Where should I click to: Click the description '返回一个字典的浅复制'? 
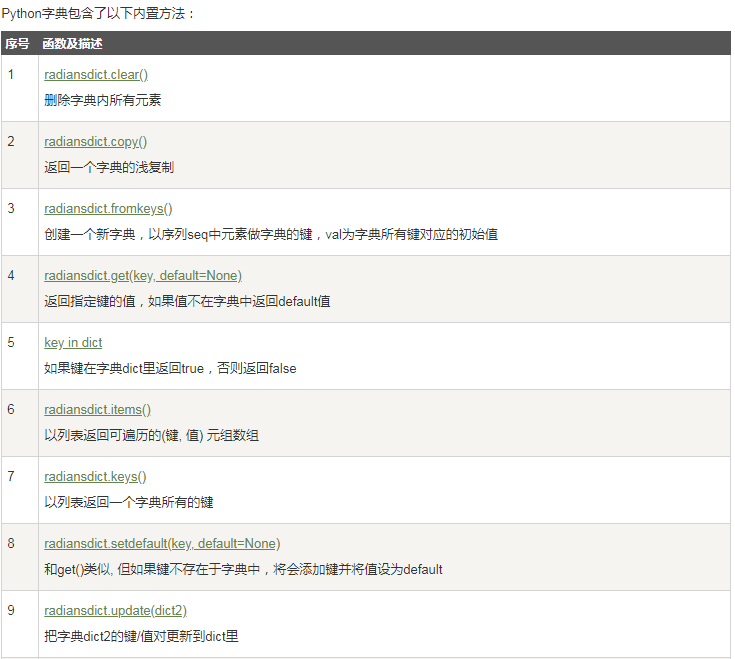(x=109, y=167)
